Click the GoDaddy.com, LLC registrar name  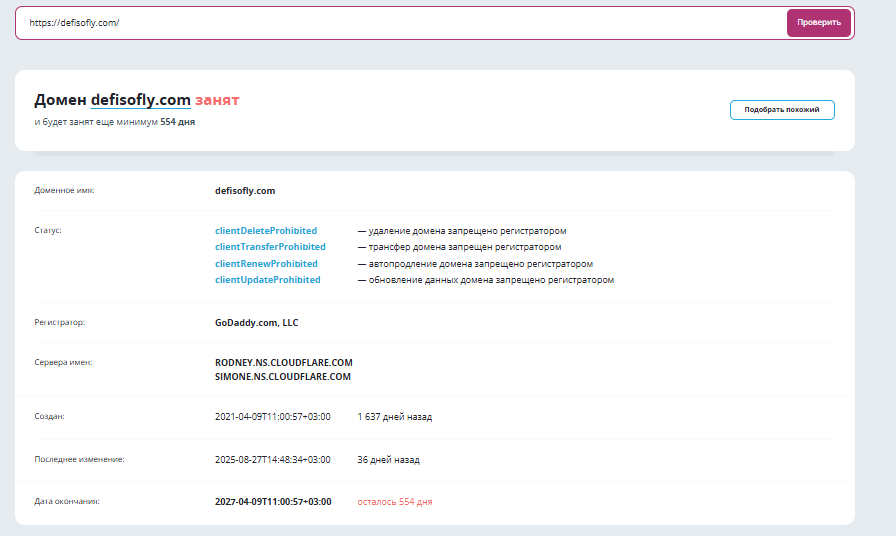click(x=256, y=323)
